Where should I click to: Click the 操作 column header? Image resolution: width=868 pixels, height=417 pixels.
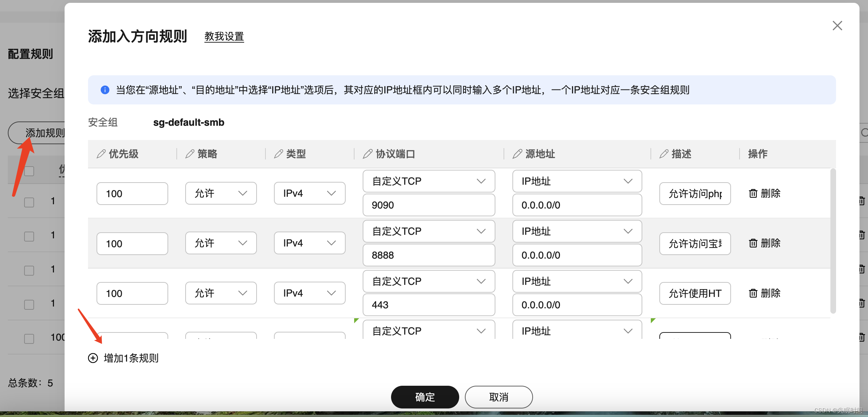pos(758,154)
